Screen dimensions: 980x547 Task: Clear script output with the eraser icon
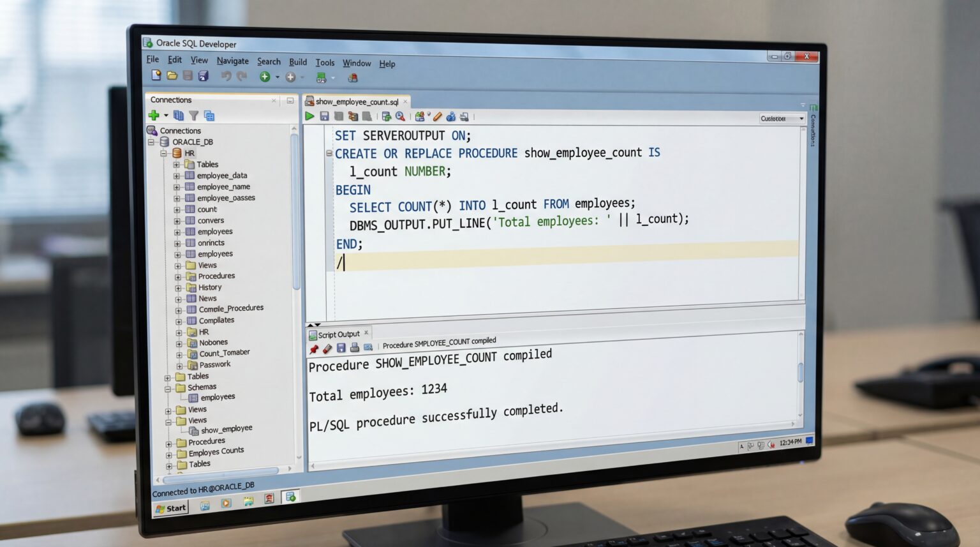click(327, 348)
